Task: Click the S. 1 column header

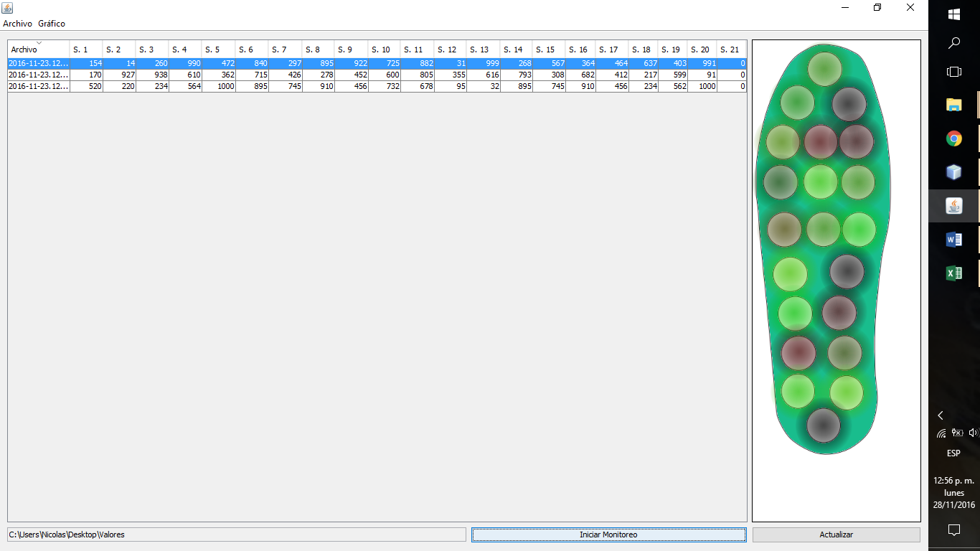Action: pos(86,50)
